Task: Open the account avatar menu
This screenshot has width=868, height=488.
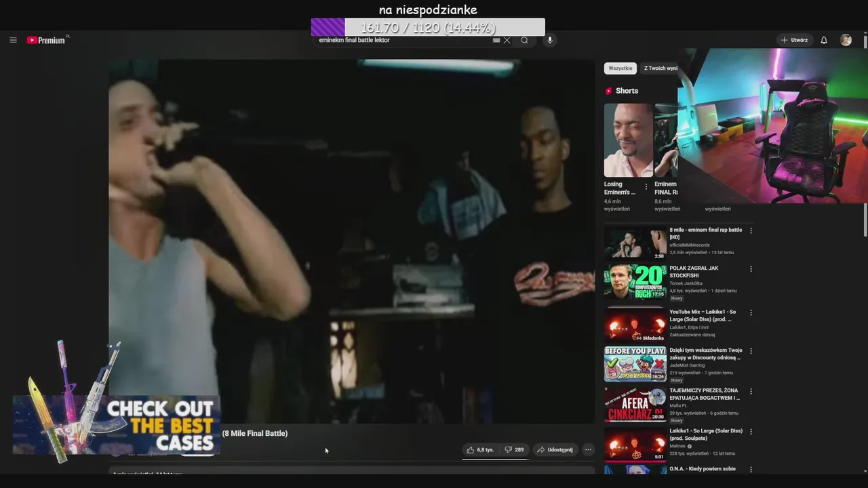Action: [x=846, y=40]
